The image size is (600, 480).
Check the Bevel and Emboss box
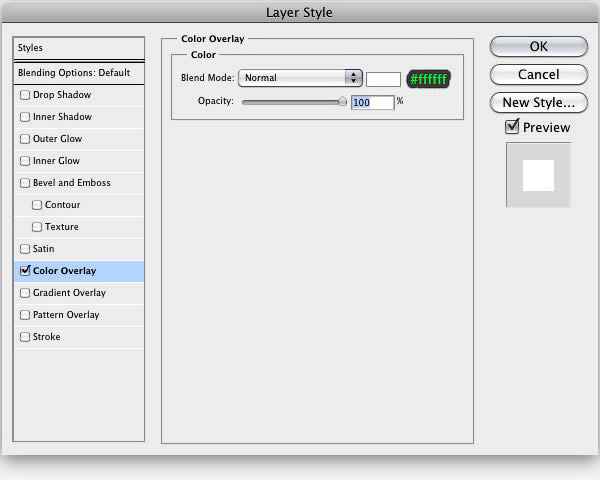pyautogui.click(x=25, y=183)
